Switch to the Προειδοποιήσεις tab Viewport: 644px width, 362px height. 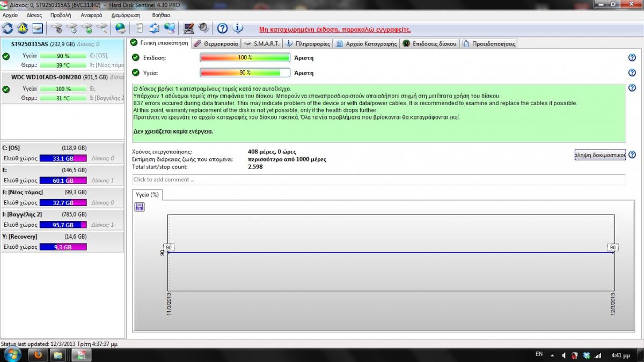point(488,43)
